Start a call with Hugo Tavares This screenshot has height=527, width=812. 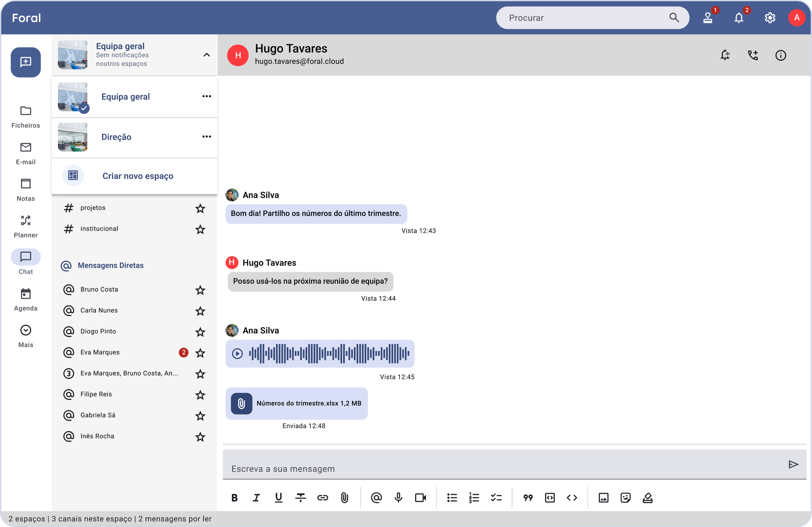(753, 55)
